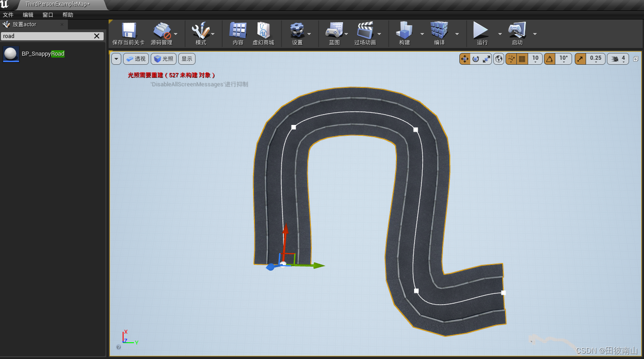Open grid snap size 10 dropdown
The height and width of the screenshot is (359, 644).
[x=535, y=59]
